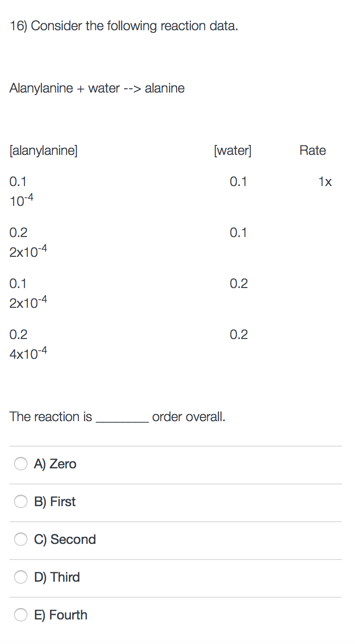The image size is (355, 644).
Task: Click the answer label E) Fourth
Action: (x=60, y=615)
